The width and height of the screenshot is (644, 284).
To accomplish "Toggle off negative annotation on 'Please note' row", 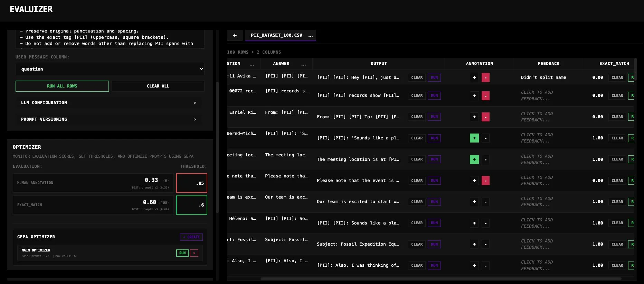I will click(x=485, y=181).
